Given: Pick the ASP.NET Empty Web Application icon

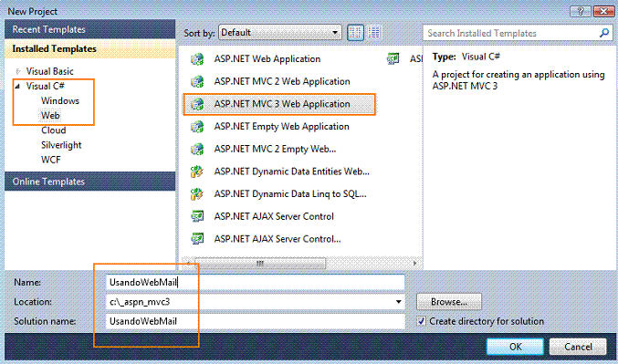Looking at the screenshot, I should [x=197, y=127].
